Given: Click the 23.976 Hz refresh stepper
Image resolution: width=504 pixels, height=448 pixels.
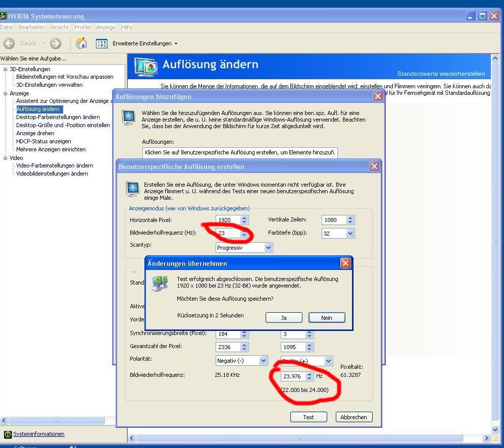Looking at the screenshot, I should (x=309, y=376).
